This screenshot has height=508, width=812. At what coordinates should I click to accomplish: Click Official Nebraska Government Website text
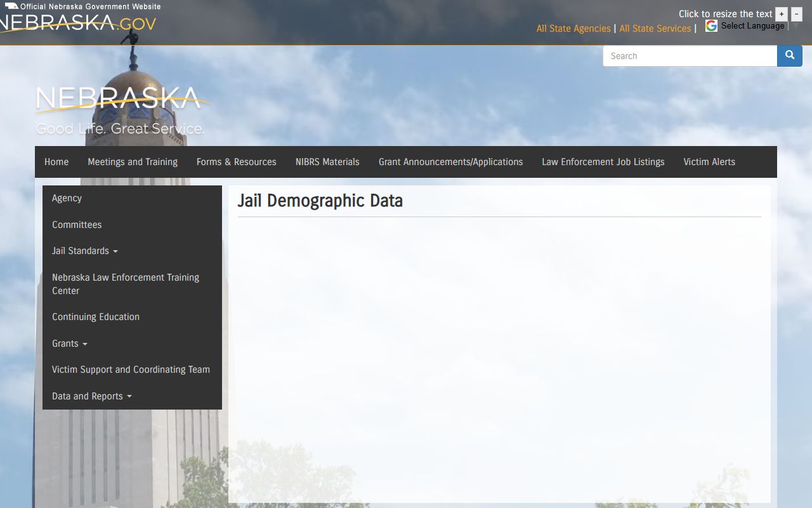[90, 6]
